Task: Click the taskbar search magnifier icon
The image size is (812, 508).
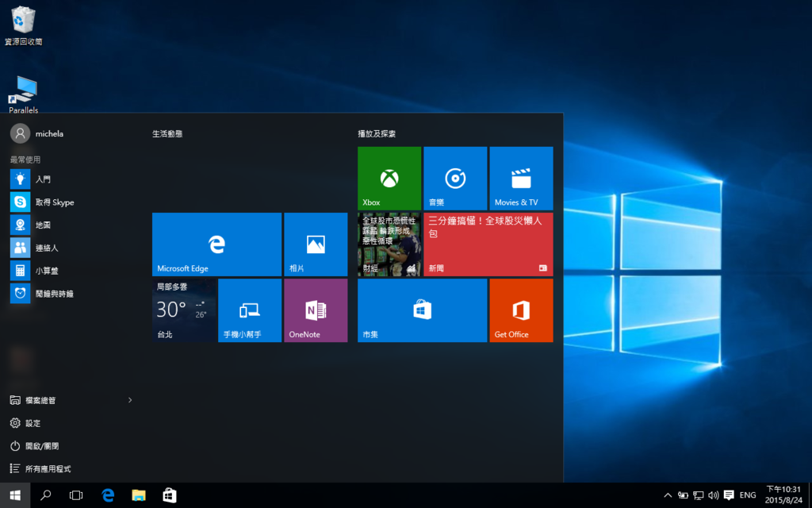Action: [45, 495]
